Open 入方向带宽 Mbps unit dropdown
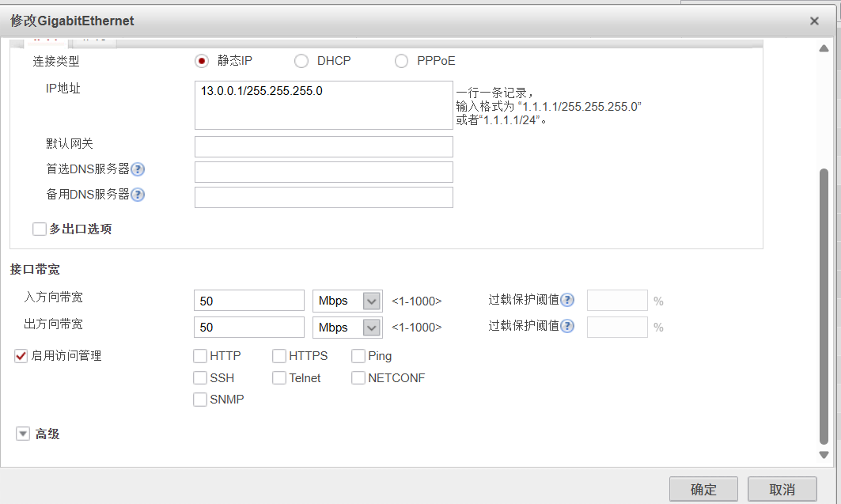The image size is (841, 504). tap(347, 301)
